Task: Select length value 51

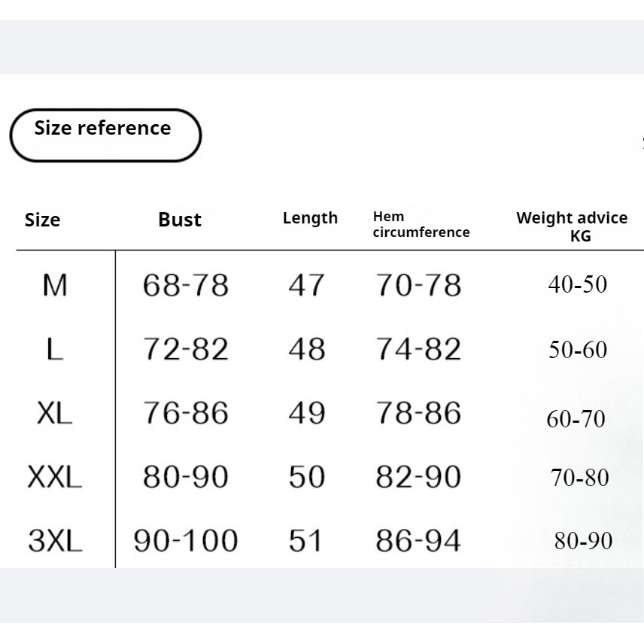Action: [x=305, y=541]
